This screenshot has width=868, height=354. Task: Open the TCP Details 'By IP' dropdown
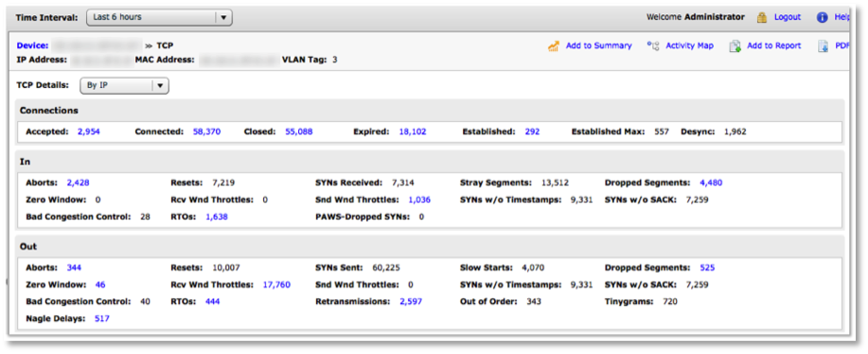click(125, 86)
